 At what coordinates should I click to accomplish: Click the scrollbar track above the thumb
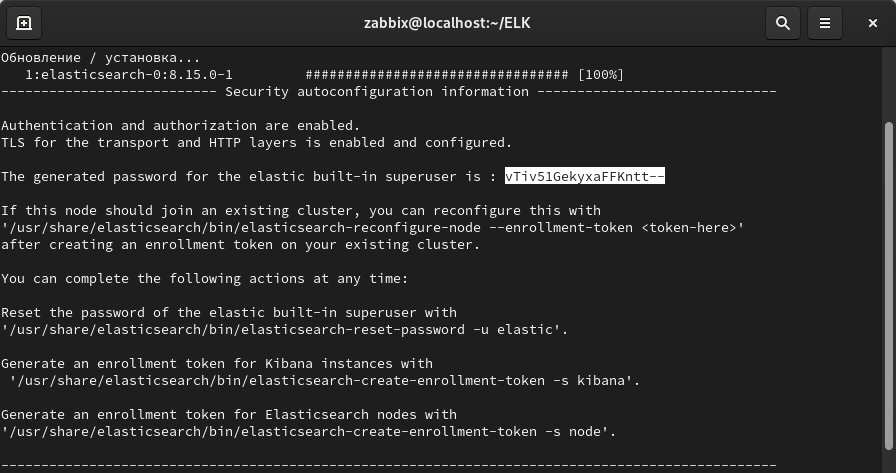pyautogui.click(x=889, y=85)
